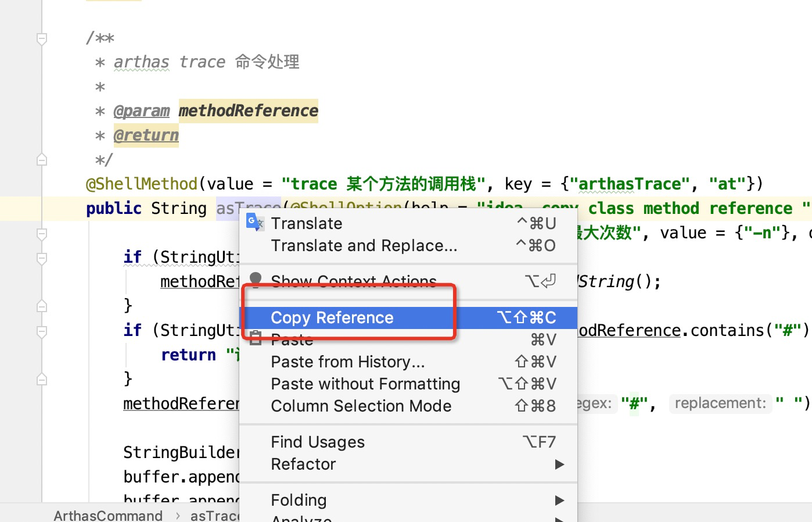Viewport: 812px width, 522px height.
Task: Click the lightbulb icon for Show Context Actions
Action: [x=255, y=280]
